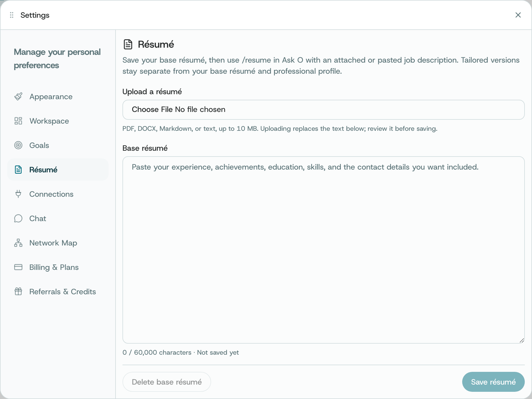Image resolution: width=532 pixels, height=399 pixels.
Task: Close the Settings dialog
Action: [518, 15]
